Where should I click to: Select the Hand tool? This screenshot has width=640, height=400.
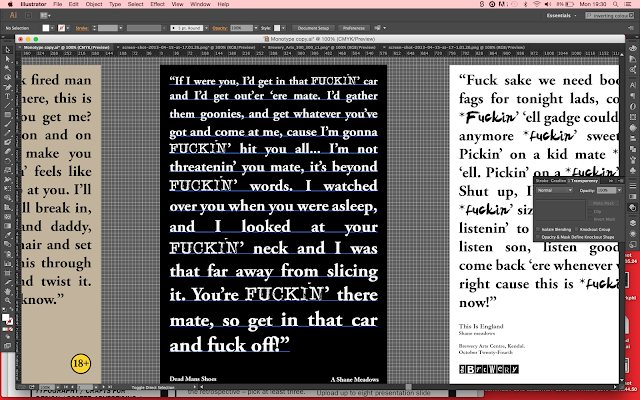pyautogui.click(x=7, y=291)
